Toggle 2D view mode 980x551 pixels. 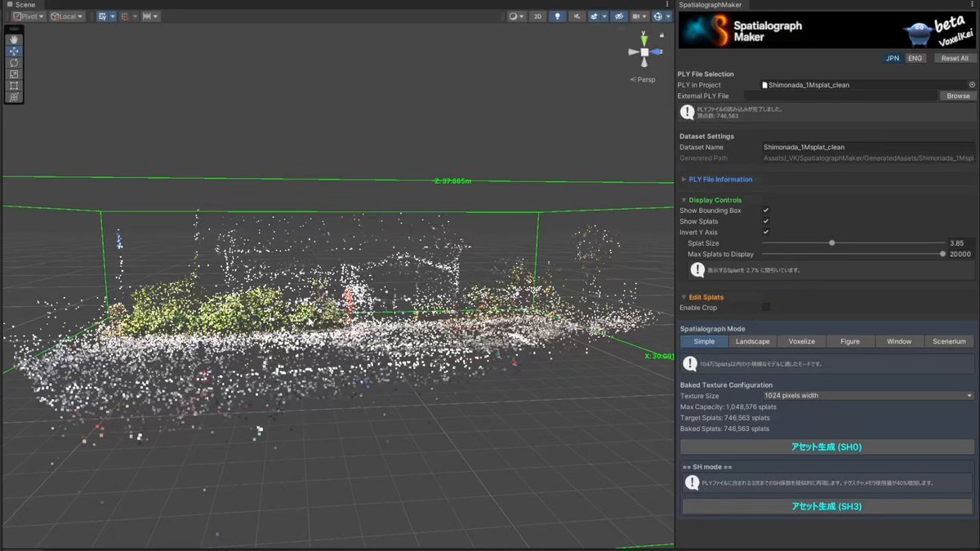[537, 16]
